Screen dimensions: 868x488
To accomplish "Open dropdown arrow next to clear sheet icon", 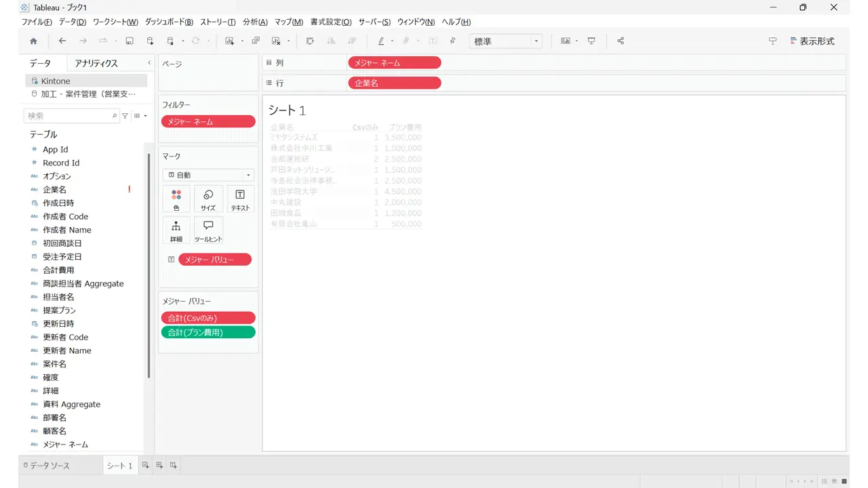I will (289, 41).
